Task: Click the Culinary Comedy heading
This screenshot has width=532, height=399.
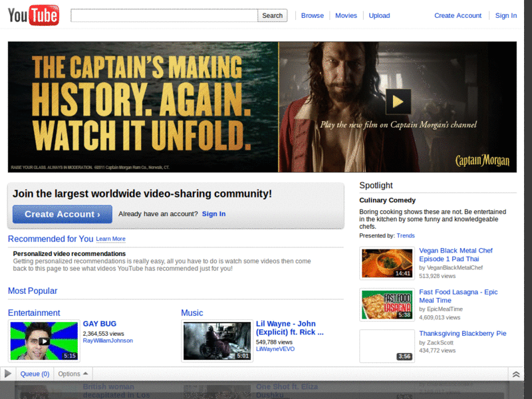Action: [388, 200]
